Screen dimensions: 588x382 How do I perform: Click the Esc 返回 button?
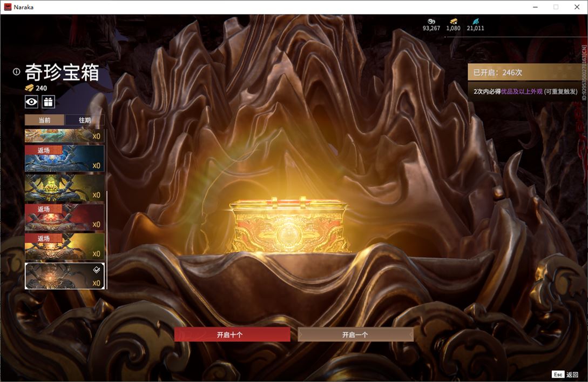(565, 374)
